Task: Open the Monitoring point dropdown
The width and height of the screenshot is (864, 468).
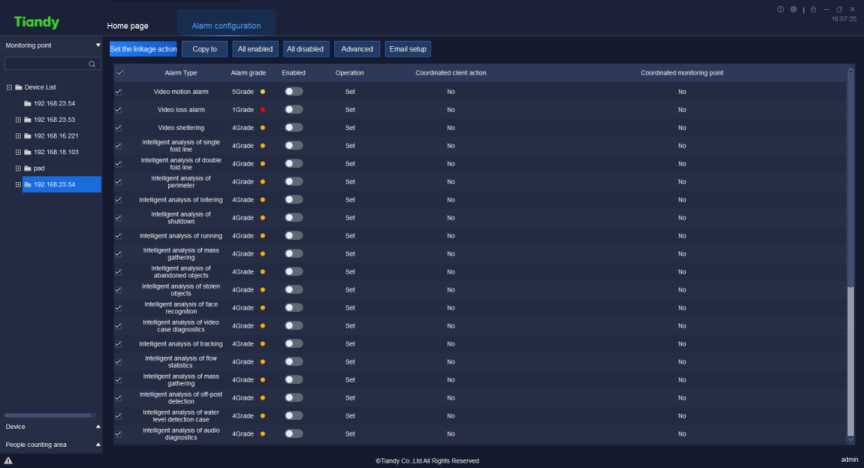Action: 98,45
